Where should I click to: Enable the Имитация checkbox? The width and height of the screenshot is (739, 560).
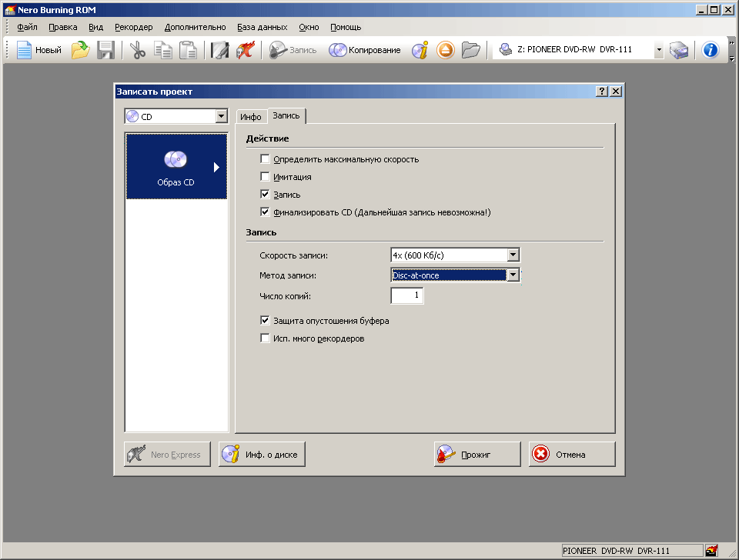coord(265,177)
